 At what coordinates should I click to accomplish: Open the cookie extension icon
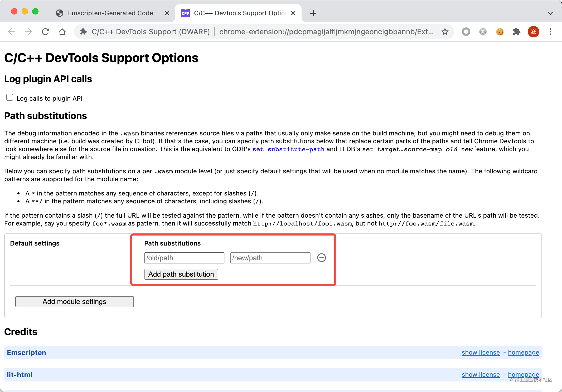pyautogui.click(x=500, y=32)
